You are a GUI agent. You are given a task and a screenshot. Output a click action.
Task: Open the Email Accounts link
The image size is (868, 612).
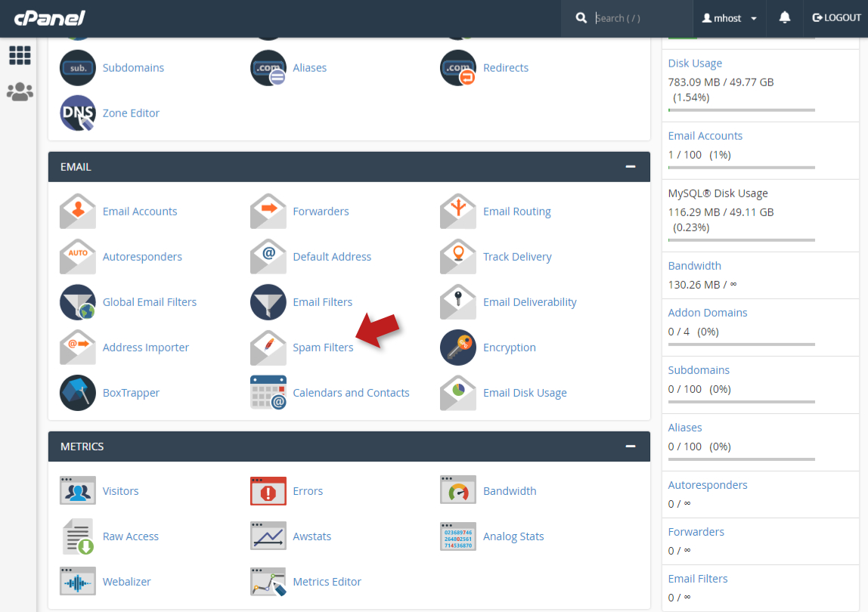pyautogui.click(x=140, y=212)
